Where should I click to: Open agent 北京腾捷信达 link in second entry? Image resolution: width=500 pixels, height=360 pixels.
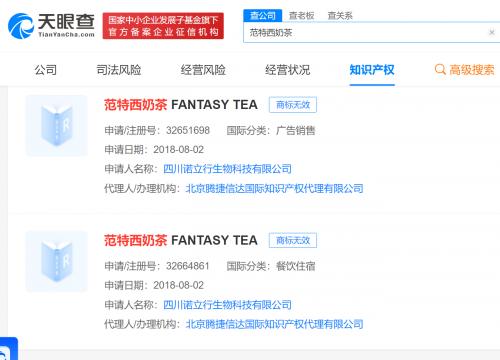(x=274, y=324)
